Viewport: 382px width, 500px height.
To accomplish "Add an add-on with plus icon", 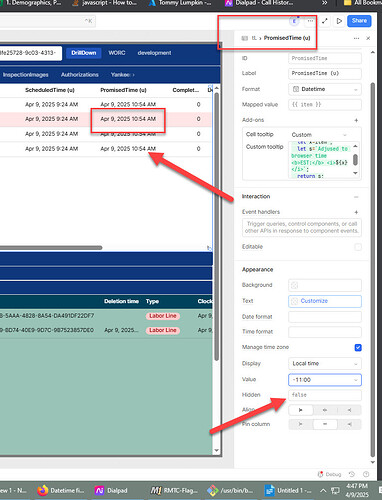I will click(x=356, y=120).
